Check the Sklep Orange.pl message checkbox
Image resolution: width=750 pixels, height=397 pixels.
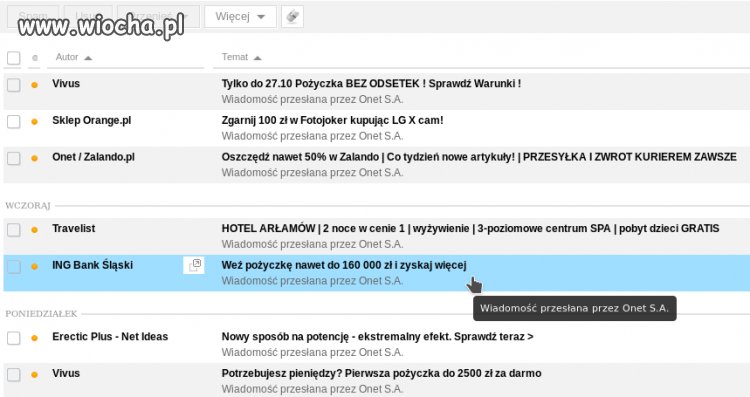click(x=13, y=121)
